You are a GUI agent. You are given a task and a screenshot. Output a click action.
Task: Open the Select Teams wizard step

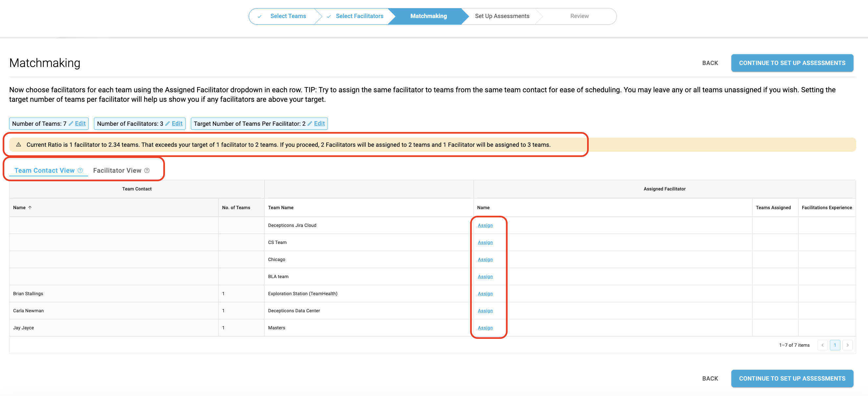click(x=288, y=16)
